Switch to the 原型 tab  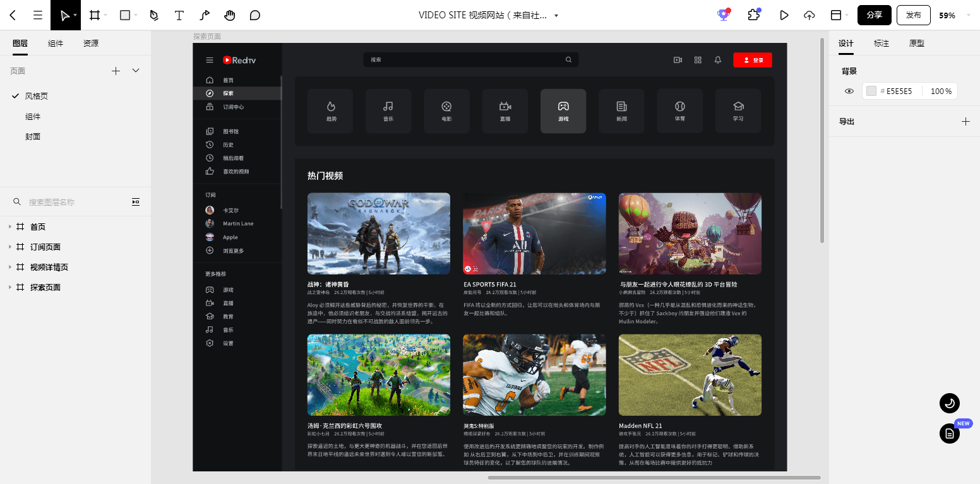[x=917, y=44]
